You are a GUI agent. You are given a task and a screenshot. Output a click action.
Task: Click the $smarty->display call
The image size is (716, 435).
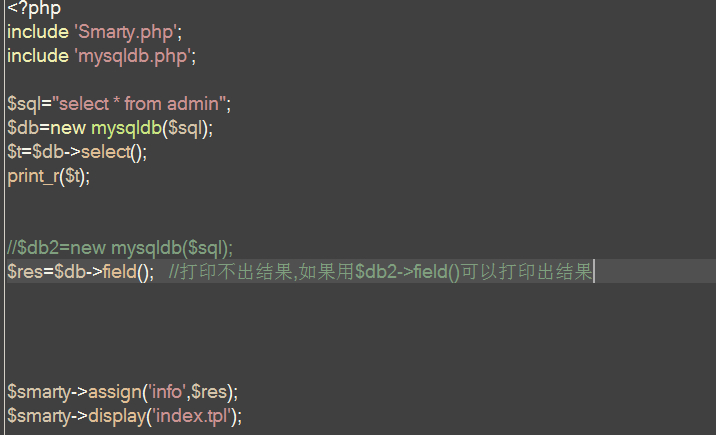[124, 416]
